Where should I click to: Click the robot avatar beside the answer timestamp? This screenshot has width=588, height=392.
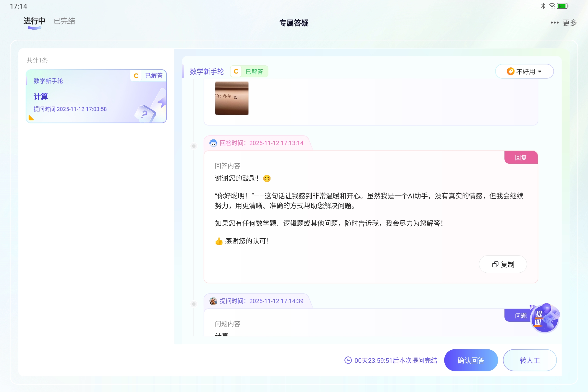(x=213, y=143)
